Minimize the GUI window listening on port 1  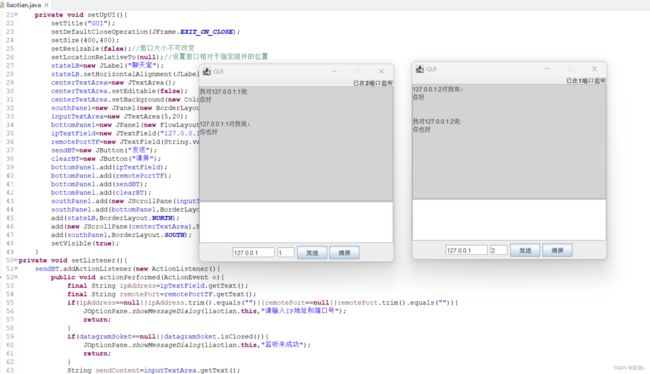[547, 69]
